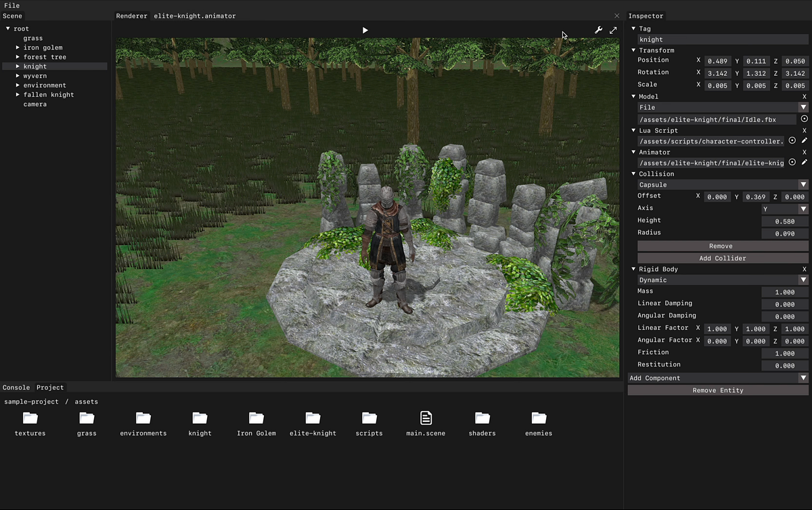Select the iron golem node in the Scene panel
Viewport: 812px width, 510px height.
(x=43, y=47)
